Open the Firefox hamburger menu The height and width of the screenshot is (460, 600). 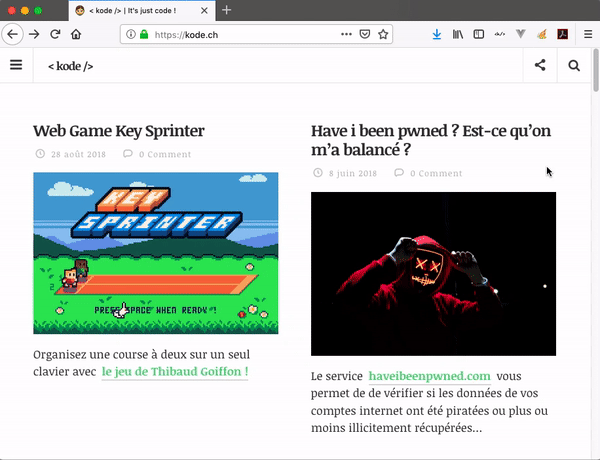coord(588,34)
